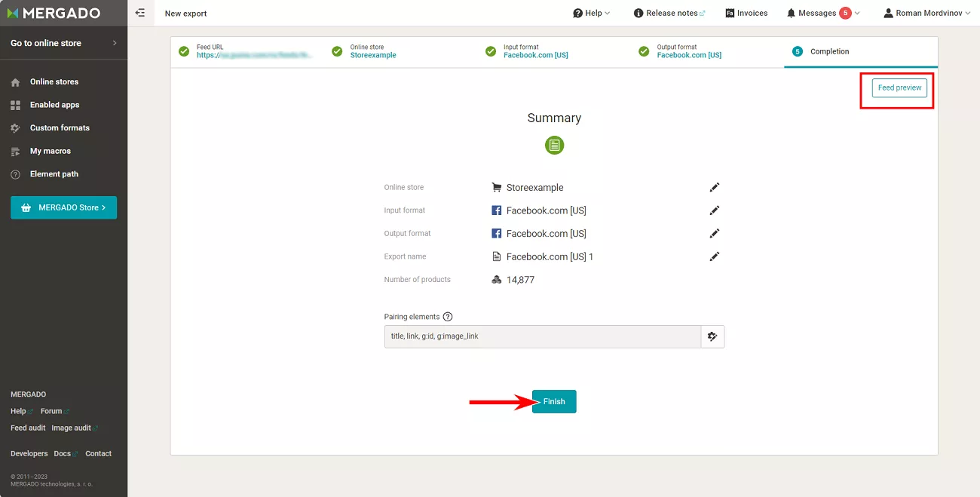980x497 pixels.
Task: Select the Completion step tab
Action: (861, 51)
